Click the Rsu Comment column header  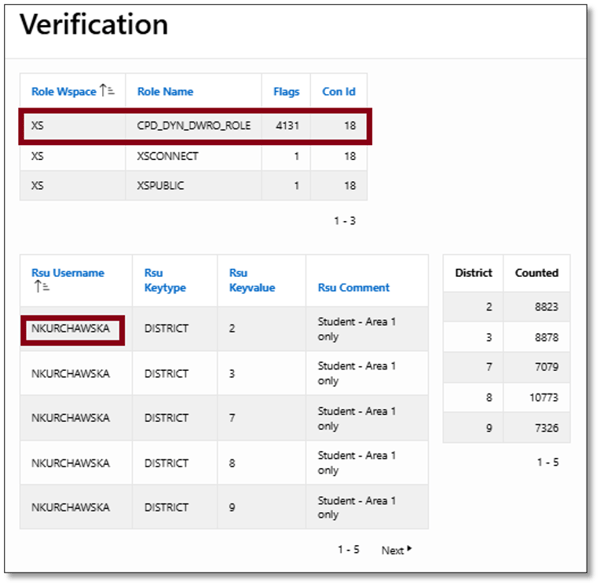353,288
